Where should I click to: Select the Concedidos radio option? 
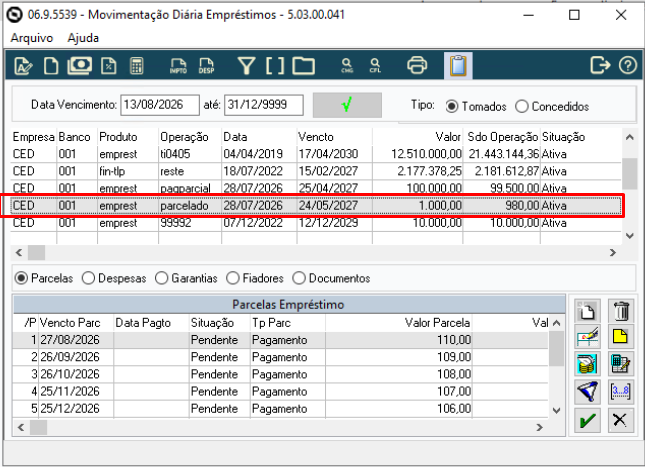tap(552, 107)
